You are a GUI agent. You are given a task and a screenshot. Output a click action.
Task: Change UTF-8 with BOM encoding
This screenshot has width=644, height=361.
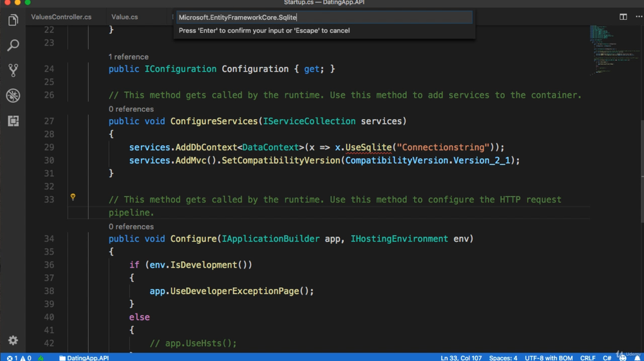(548, 358)
